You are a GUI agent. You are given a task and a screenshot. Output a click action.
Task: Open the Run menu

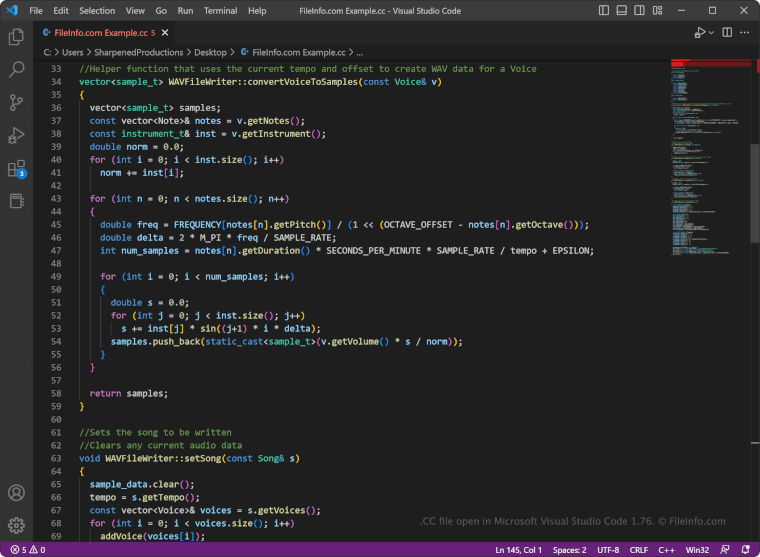[185, 11]
